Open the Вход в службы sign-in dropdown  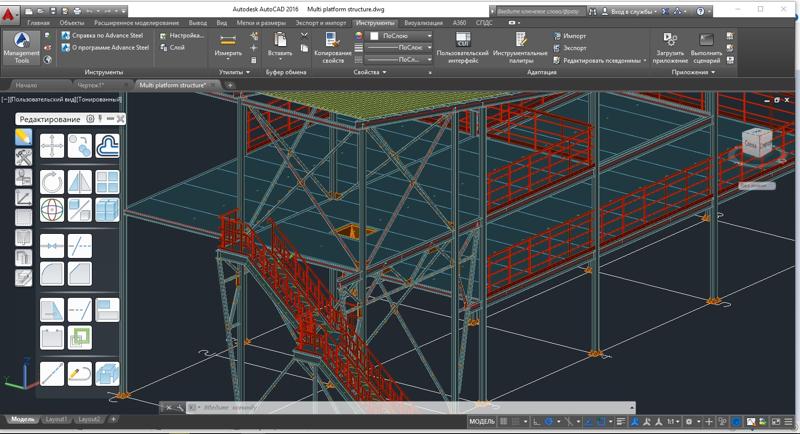[630, 11]
